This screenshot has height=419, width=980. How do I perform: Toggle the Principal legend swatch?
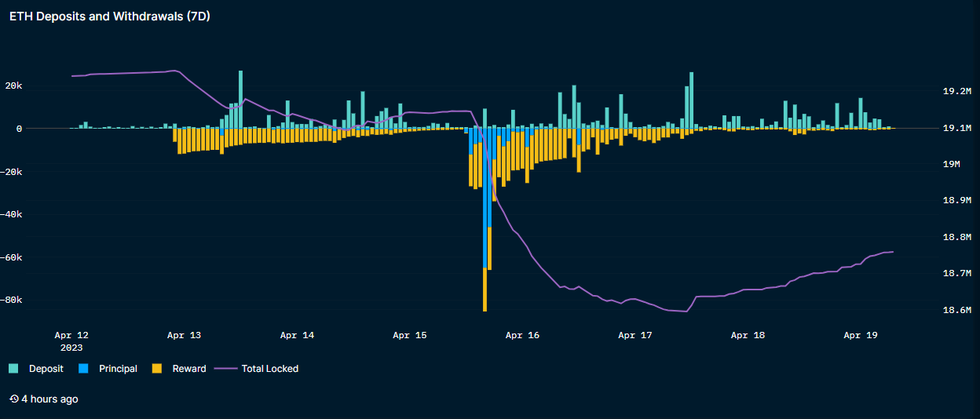click(x=83, y=368)
